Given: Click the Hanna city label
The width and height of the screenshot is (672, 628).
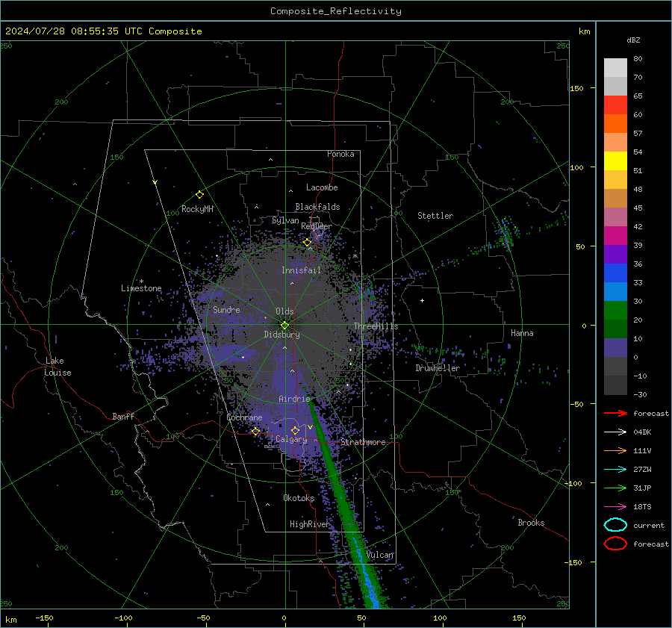Looking at the screenshot, I should (522, 333).
